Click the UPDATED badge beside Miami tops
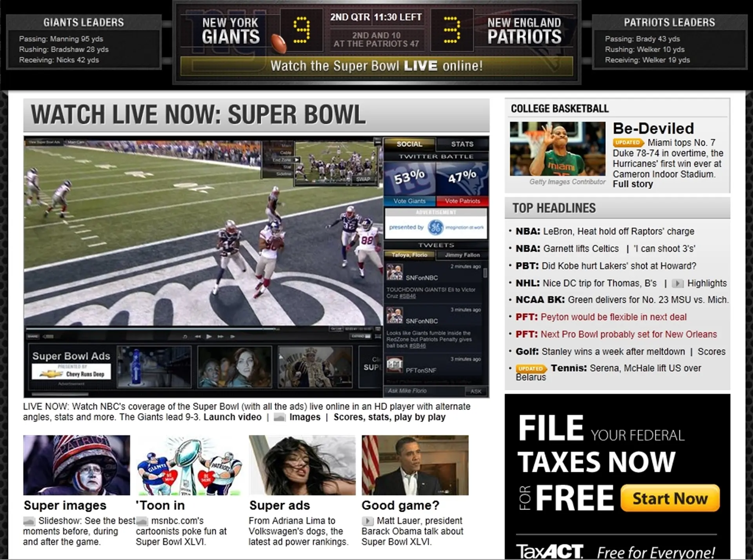 pyautogui.click(x=629, y=143)
